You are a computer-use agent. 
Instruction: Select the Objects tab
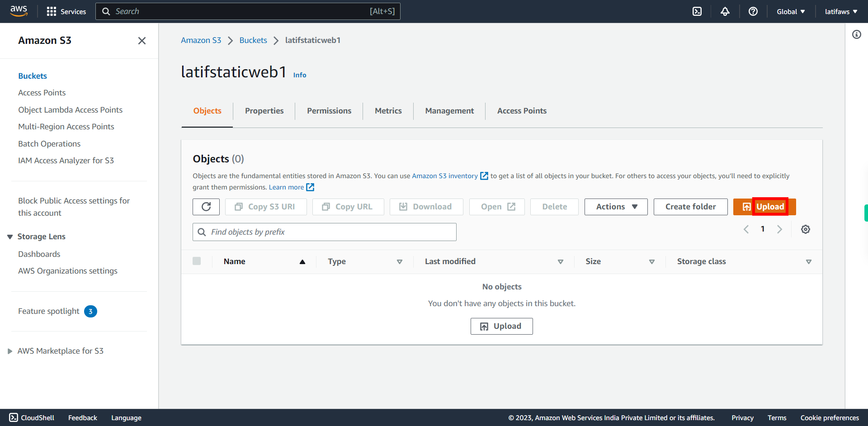207,111
